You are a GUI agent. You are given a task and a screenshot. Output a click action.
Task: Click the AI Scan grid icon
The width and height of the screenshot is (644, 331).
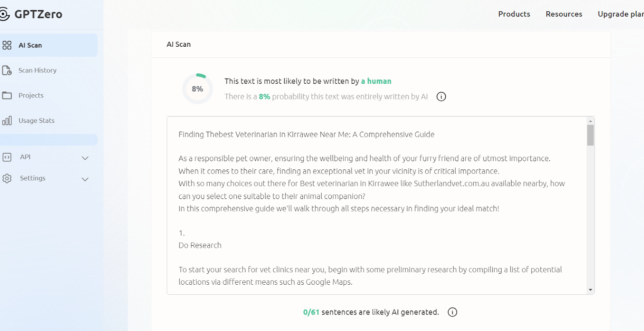pyautogui.click(x=7, y=45)
